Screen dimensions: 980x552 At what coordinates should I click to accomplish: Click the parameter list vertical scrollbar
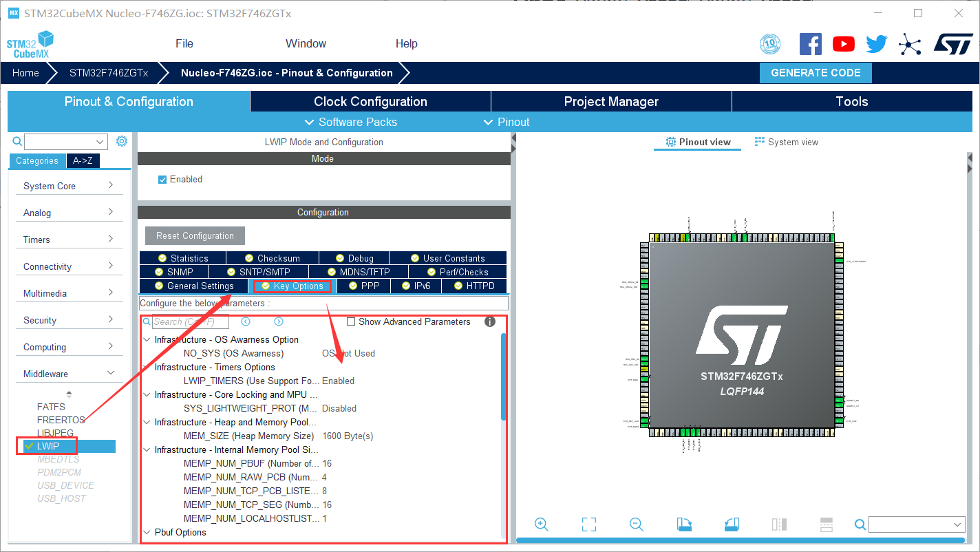pyautogui.click(x=504, y=376)
